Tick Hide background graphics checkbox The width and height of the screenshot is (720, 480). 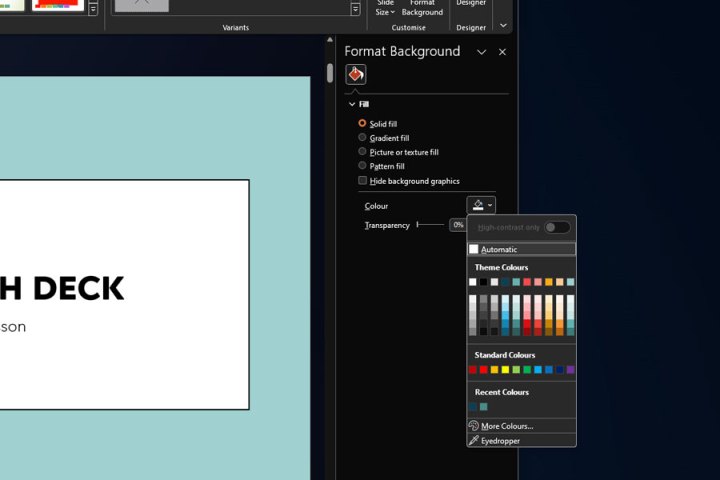click(x=363, y=181)
